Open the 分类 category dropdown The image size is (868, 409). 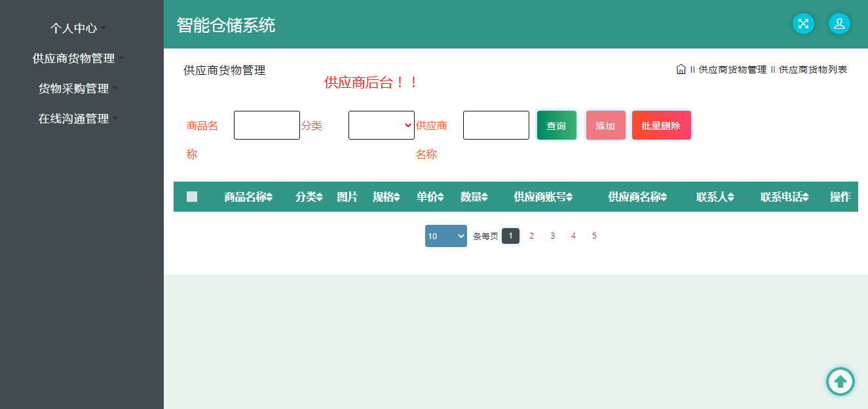pos(381,125)
